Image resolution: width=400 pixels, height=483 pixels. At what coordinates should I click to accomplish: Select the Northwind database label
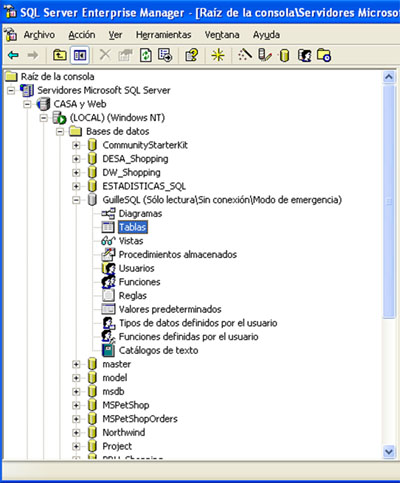124,433
